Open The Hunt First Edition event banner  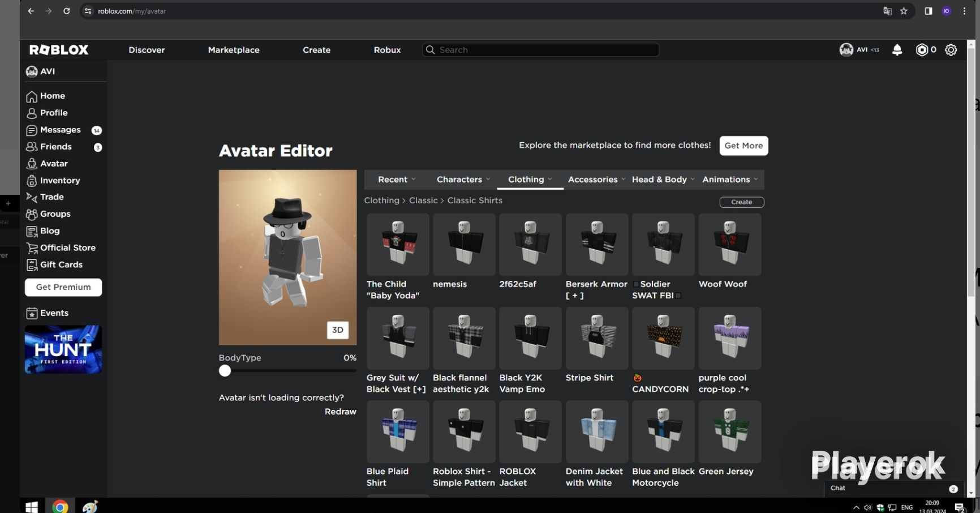pos(63,349)
